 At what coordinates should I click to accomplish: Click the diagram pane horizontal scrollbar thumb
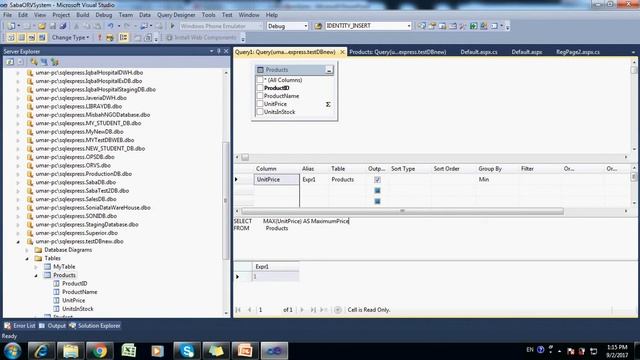point(245,157)
